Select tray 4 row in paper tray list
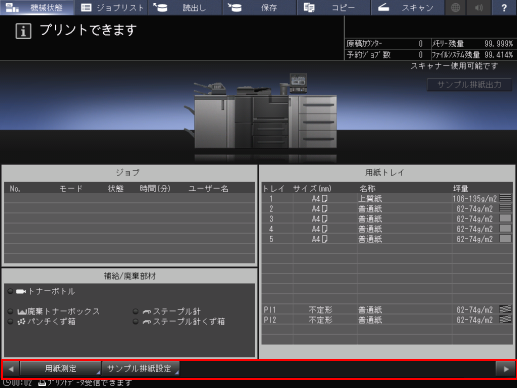Image resolution: width=517 pixels, height=388 pixels. coord(387,229)
